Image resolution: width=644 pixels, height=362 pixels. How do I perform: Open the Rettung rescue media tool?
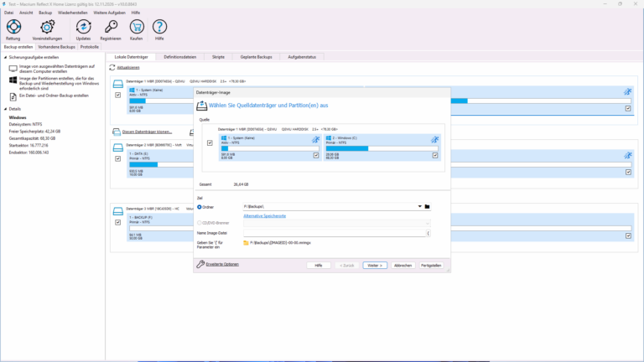pyautogui.click(x=13, y=27)
